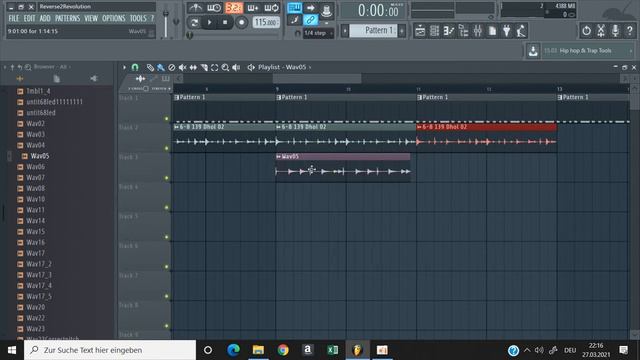Open the Browser view icon in toolbar
Image resolution: width=640 pixels, height=360 pixels.
[x=463, y=31]
